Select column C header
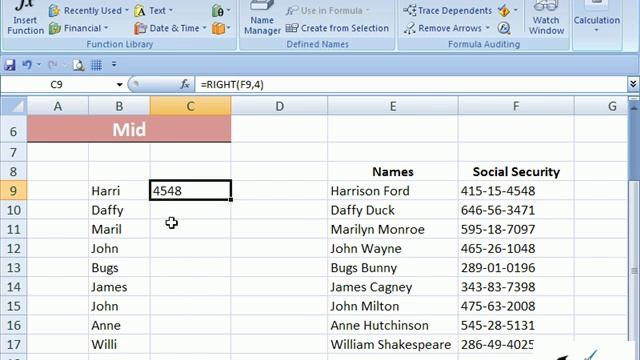Screen dimensions: 640x360 [190, 106]
